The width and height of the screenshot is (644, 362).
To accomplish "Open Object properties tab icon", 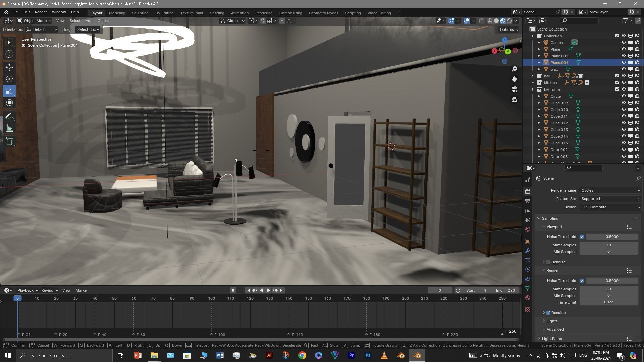I will click(528, 241).
